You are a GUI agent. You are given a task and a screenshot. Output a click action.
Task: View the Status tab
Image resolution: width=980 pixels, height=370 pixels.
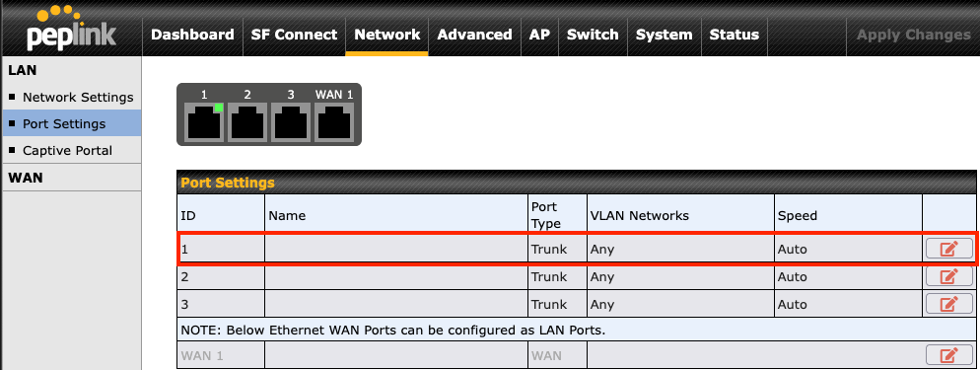click(735, 35)
